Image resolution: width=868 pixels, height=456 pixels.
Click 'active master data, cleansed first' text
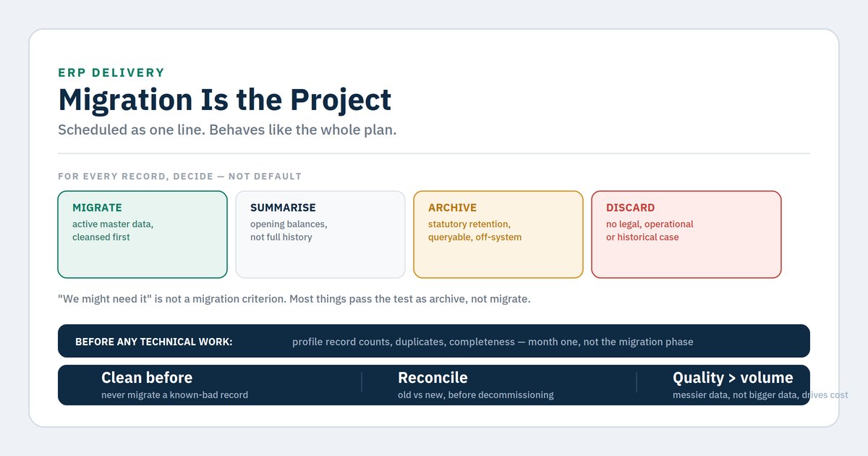pyautogui.click(x=113, y=231)
